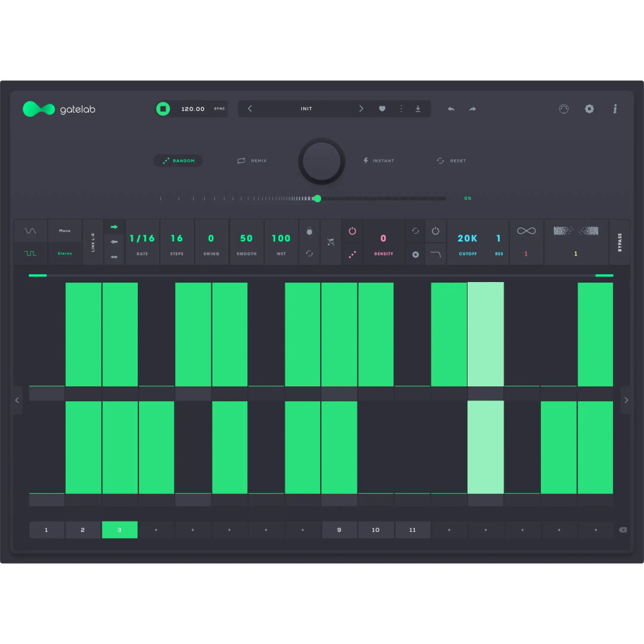
Task: Open MIDI settings icon
Action: click(563, 109)
